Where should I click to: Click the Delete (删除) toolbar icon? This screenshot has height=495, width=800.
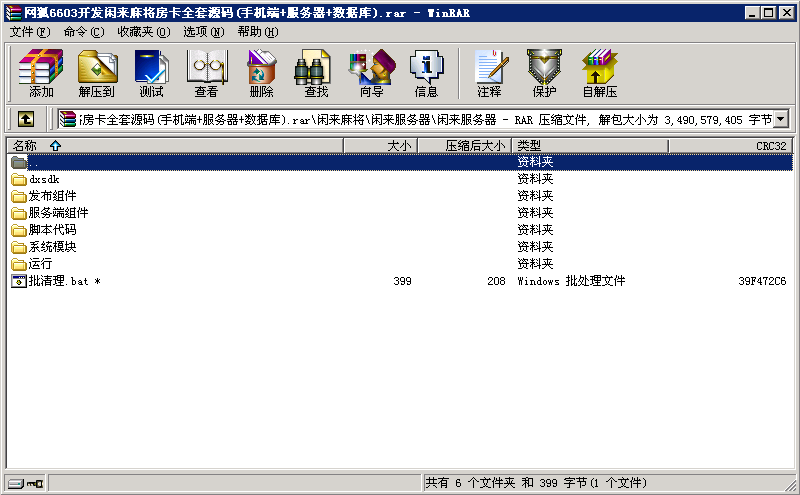[261, 73]
